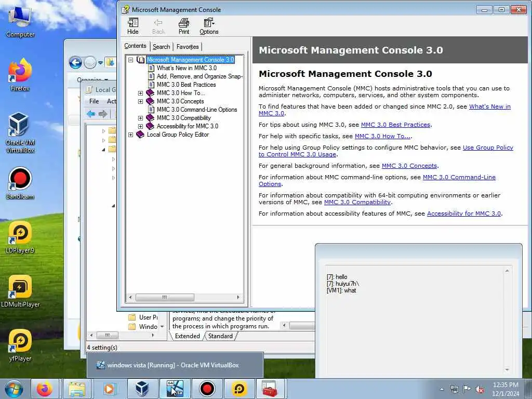Click the forward arrow in Group Policy toolbar
Image resolution: width=532 pixels, height=399 pixels.
coord(103,114)
